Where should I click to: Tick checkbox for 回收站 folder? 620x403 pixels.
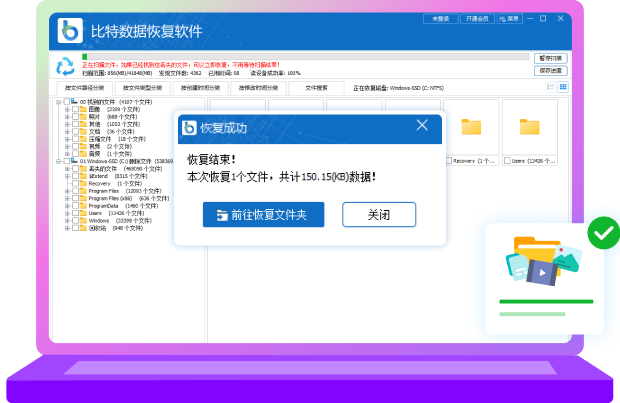[x=75, y=228]
